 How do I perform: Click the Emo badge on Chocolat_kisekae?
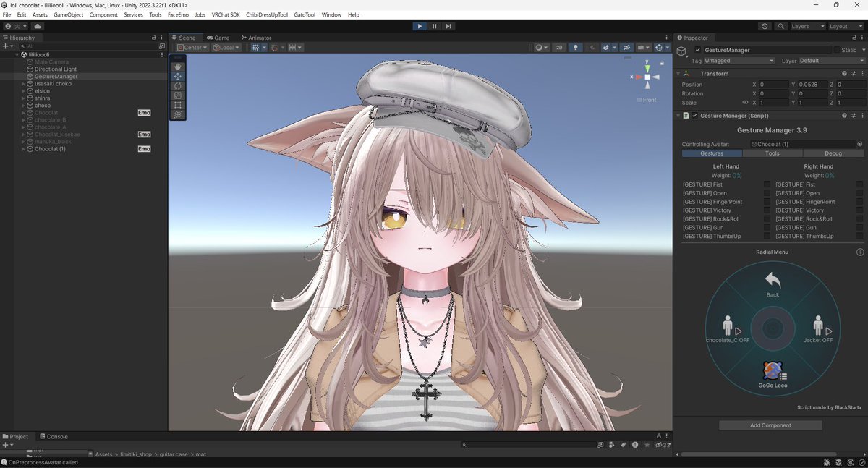(144, 135)
